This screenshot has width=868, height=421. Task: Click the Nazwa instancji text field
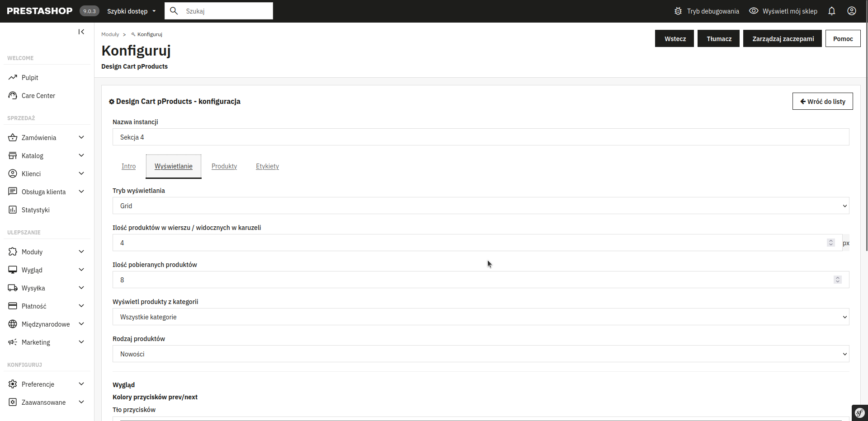click(481, 137)
